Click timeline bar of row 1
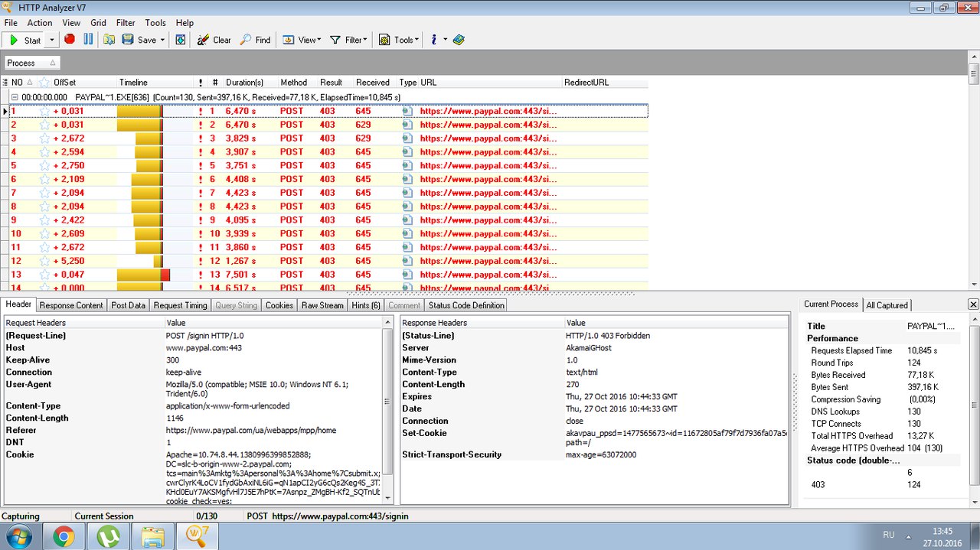This screenshot has height=550, width=980. click(139, 111)
